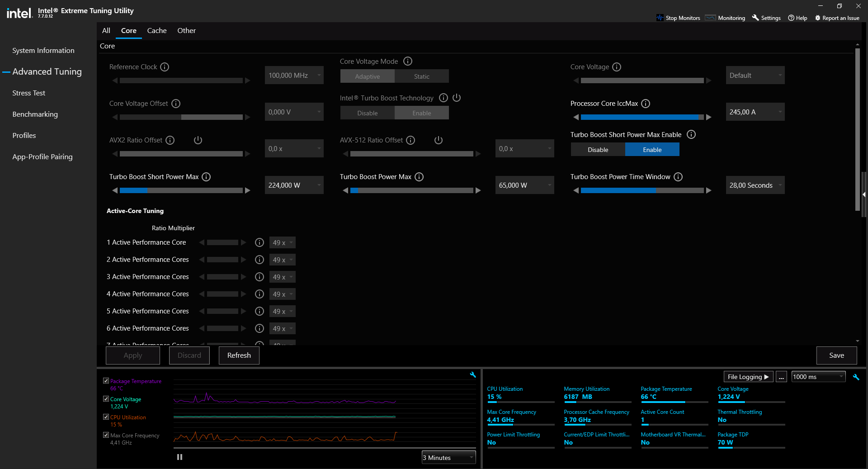
Task: Show info for Core Voltage Offset
Action: click(x=176, y=104)
